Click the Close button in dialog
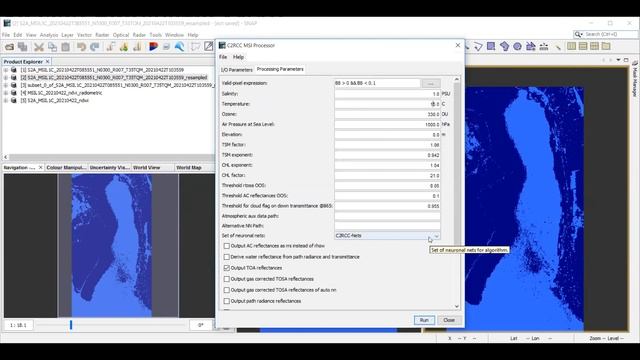Viewport: 640px width, 360px height. [449, 320]
